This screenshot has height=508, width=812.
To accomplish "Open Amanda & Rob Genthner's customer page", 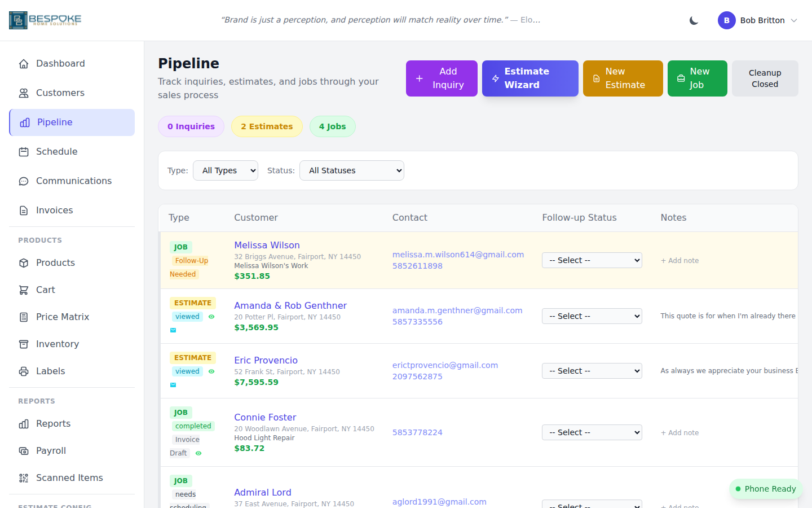I will click(x=290, y=305).
